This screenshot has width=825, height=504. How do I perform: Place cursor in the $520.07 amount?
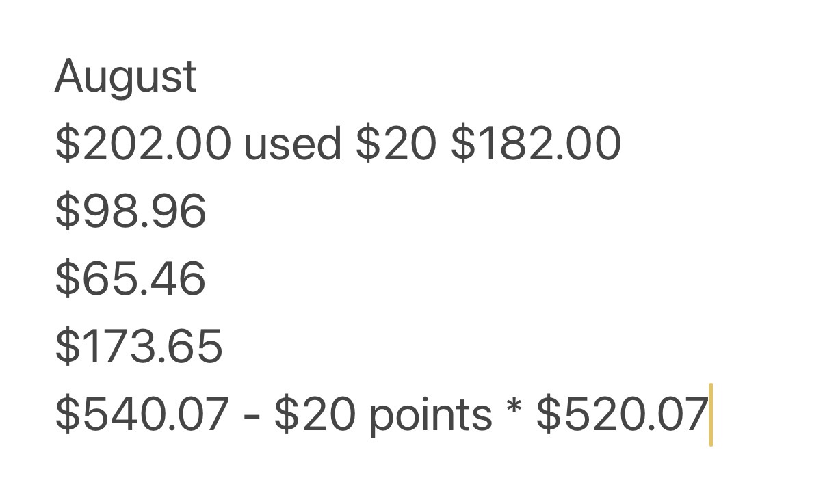(622, 414)
